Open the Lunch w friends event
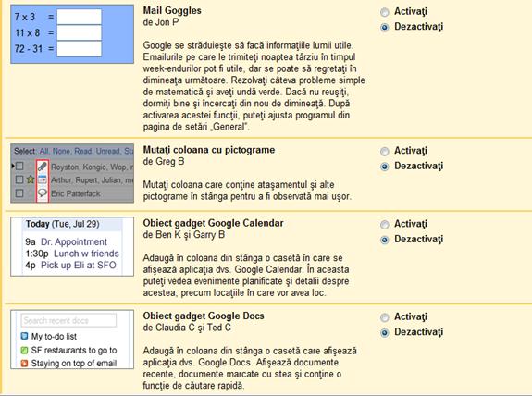This screenshot has height=396, width=532. click(86, 254)
